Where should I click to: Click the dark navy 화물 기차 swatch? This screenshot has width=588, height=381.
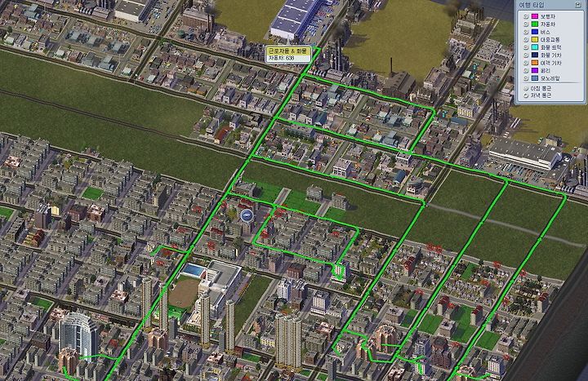(x=535, y=55)
